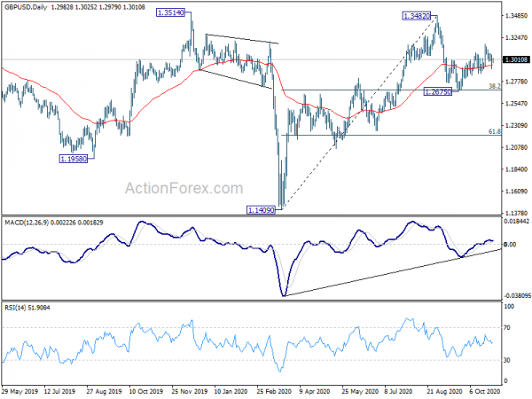The width and height of the screenshot is (532, 399).
Task: Click the 21 Aug 2020 date label
Action: (444, 391)
